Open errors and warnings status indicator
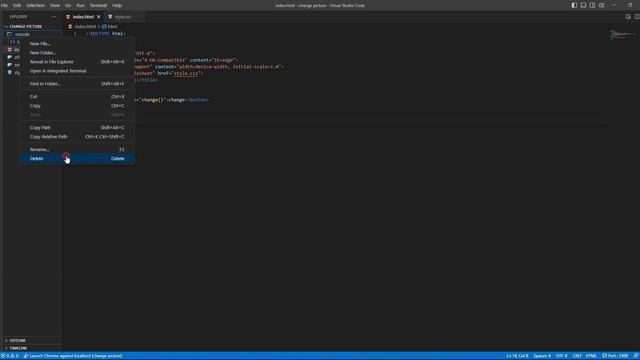 (10, 356)
